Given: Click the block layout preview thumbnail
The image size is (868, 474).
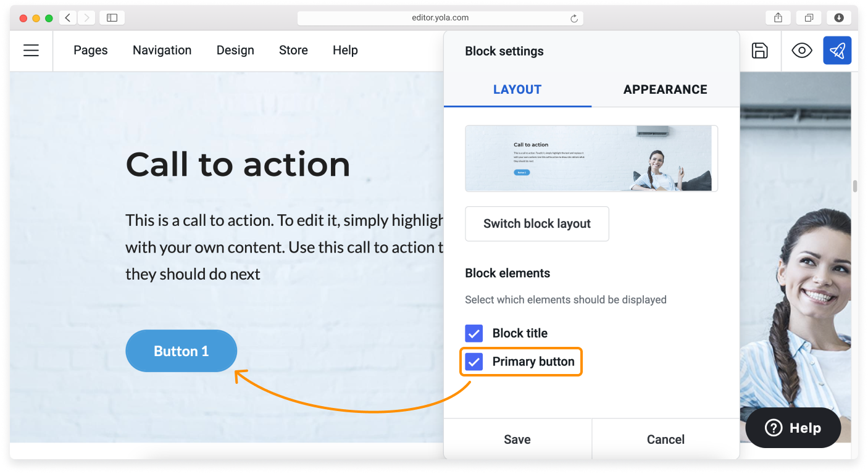Looking at the screenshot, I should pos(591,159).
